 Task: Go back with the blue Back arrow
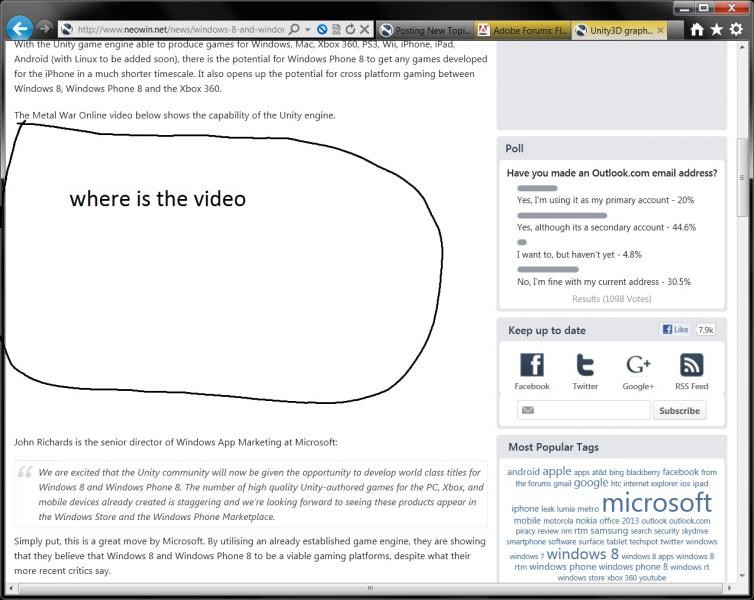(20, 28)
